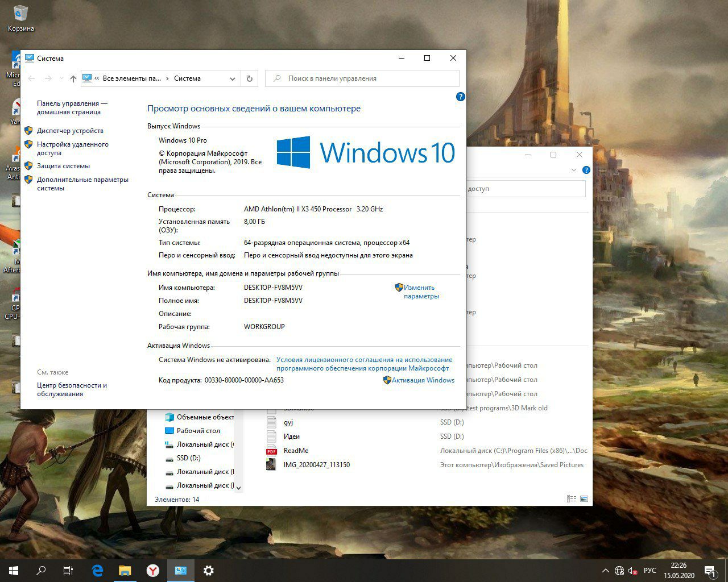This screenshot has width=728, height=582.
Task: Open Windows Start menu
Action: tap(13, 571)
